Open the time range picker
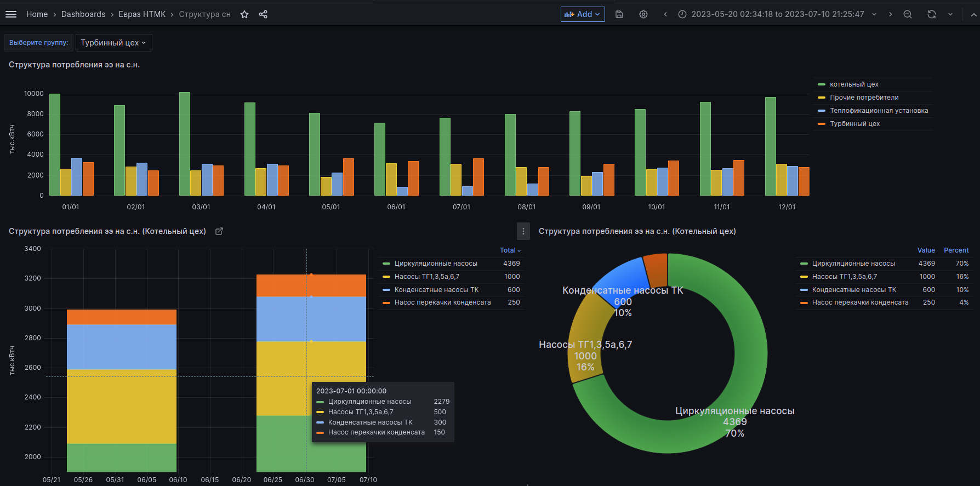980x486 pixels. [777, 14]
